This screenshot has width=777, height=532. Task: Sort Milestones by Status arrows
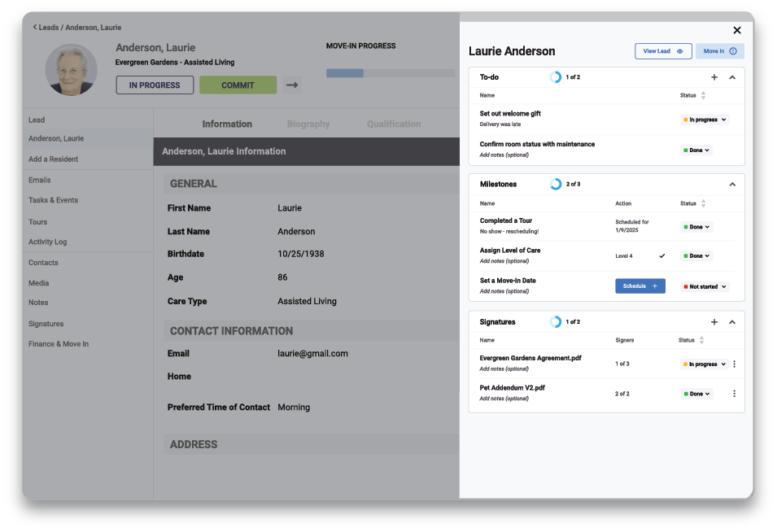pyautogui.click(x=703, y=203)
